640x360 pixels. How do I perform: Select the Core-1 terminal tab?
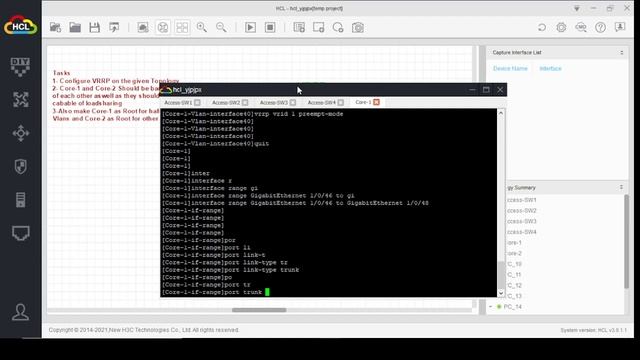(363, 102)
